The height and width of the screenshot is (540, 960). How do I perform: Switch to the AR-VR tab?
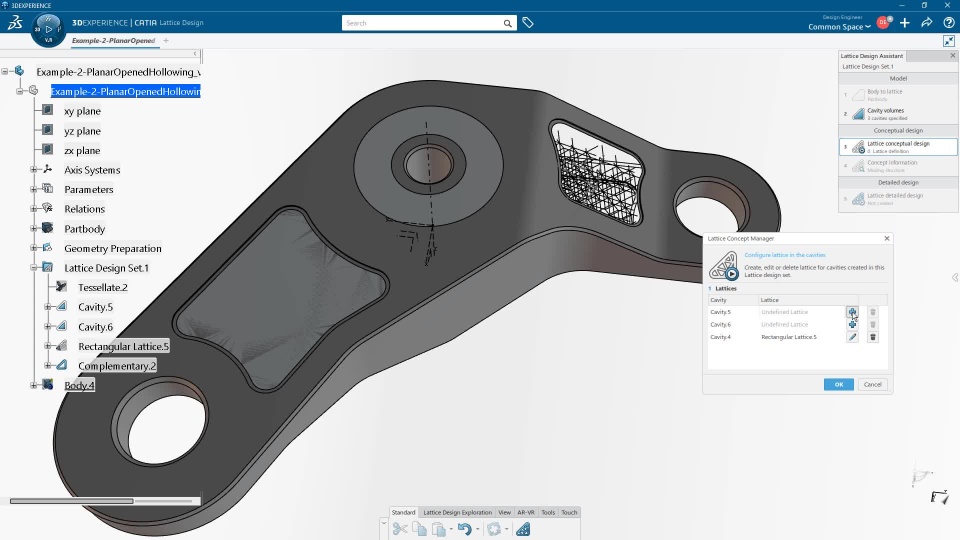pyautogui.click(x=526, y=512)
